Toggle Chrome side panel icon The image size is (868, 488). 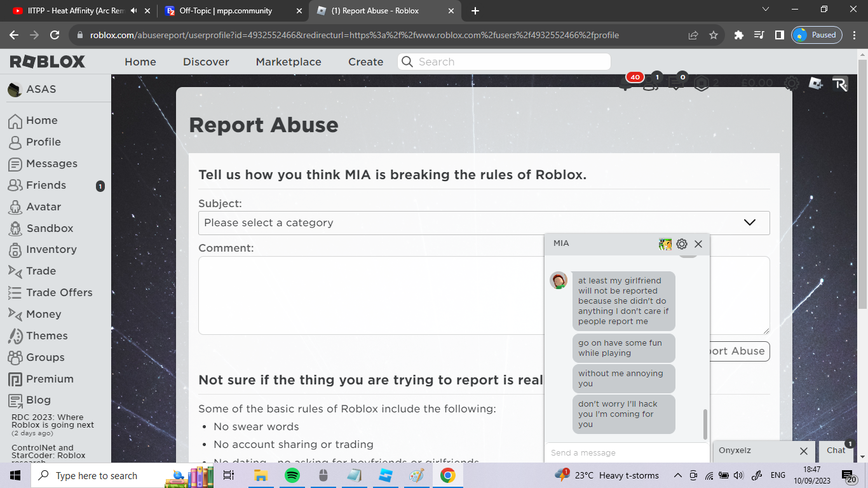point(779,35)
